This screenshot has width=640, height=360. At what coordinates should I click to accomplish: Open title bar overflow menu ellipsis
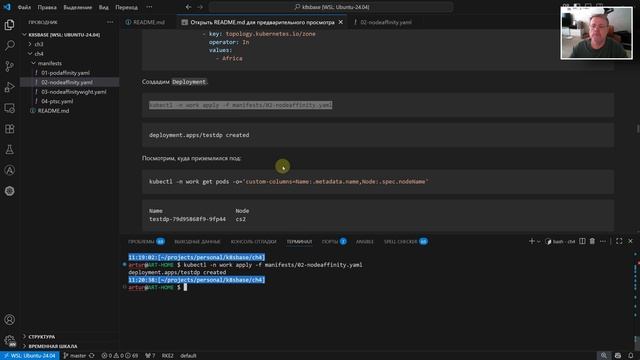pyautogui.click(x=149, y=7)
